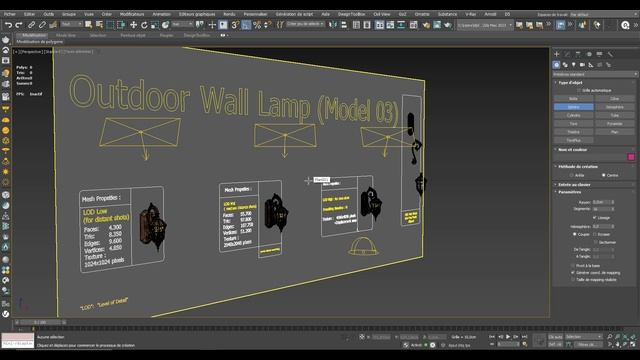This screenshot has height=360, width=640.
Task: Click the teapot icon in left sidebar
Action: pos(6,40)
